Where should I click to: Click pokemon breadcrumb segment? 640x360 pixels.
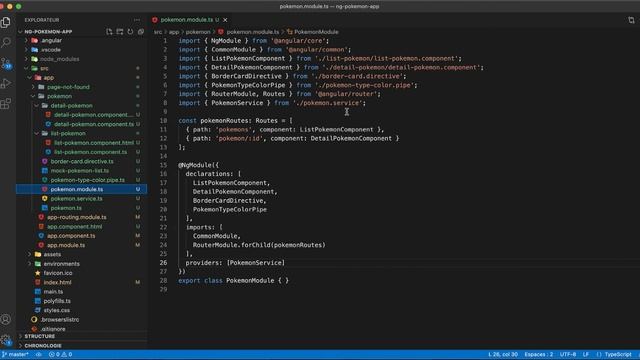pos(198,32)
